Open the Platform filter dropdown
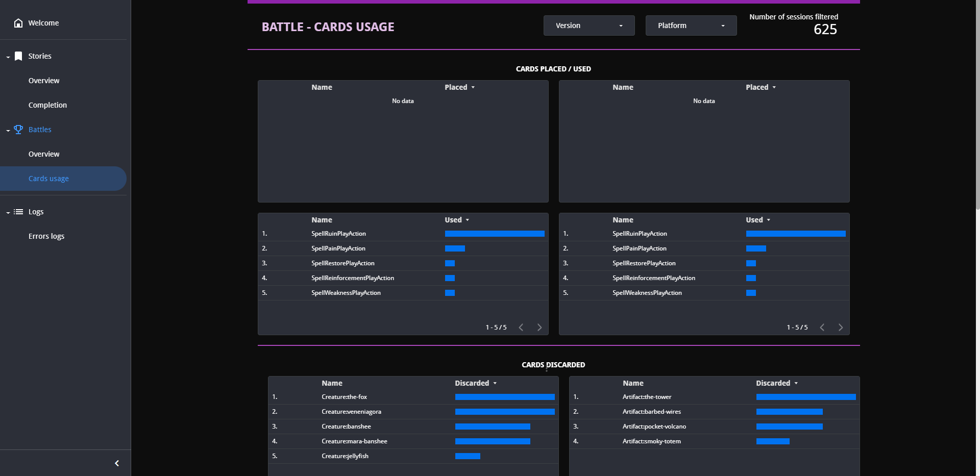Screen dimensions: 980x476 click(x=691, y=26)
